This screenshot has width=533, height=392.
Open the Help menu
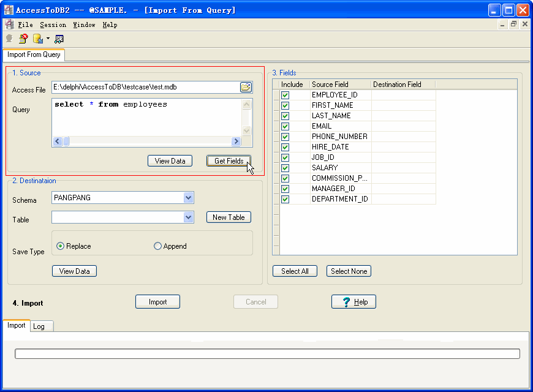pos(110,25)
